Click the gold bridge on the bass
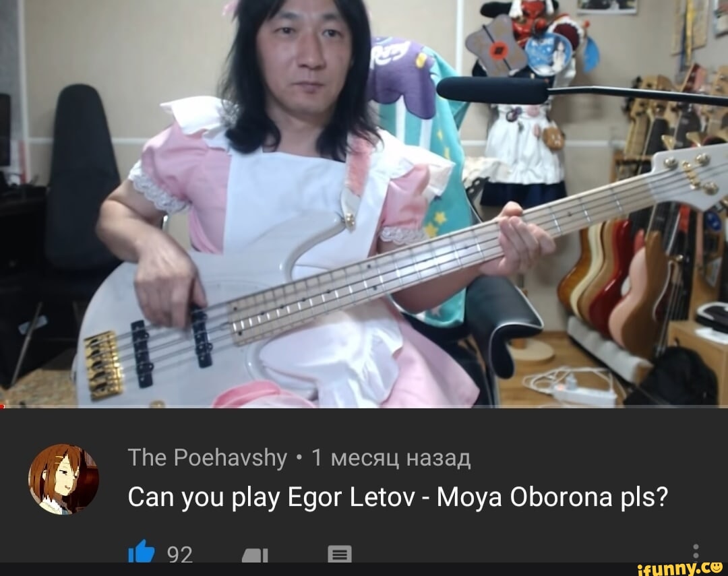Viewport: 728px width, 576px height. coord(104,364)
